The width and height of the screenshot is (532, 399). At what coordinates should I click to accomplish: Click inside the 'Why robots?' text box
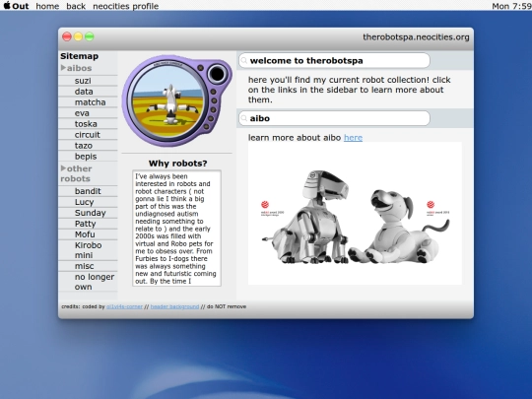[x=176, y=229]
